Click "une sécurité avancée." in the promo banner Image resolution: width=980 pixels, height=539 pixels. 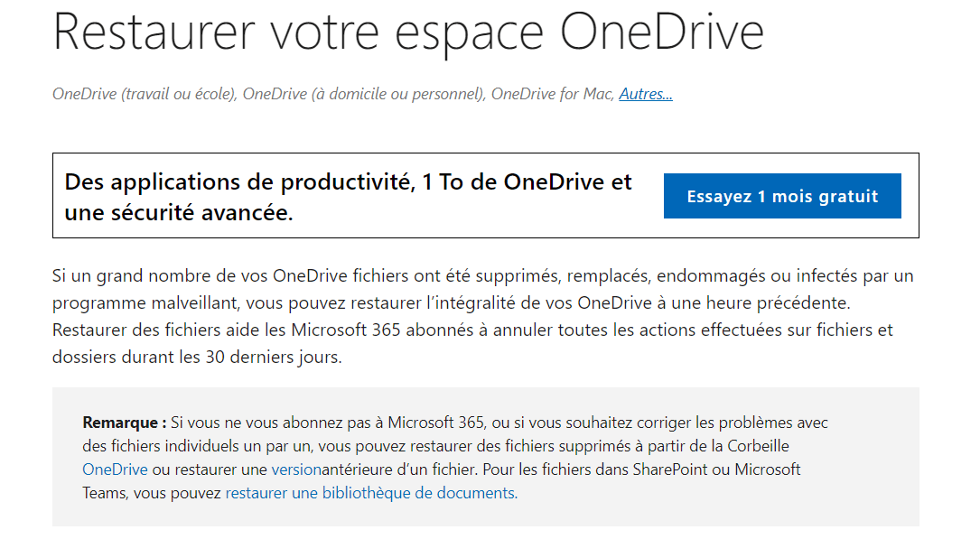point(179,213)
